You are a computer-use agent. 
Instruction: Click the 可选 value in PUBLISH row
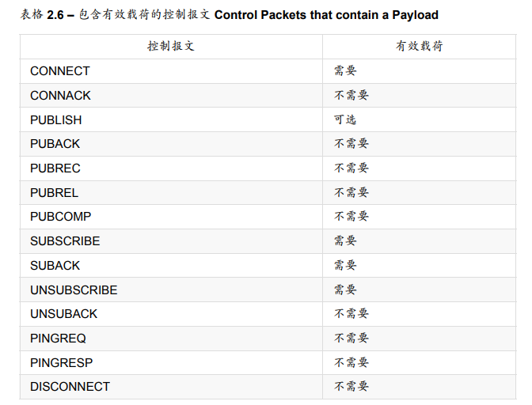[x=345, y=119]
